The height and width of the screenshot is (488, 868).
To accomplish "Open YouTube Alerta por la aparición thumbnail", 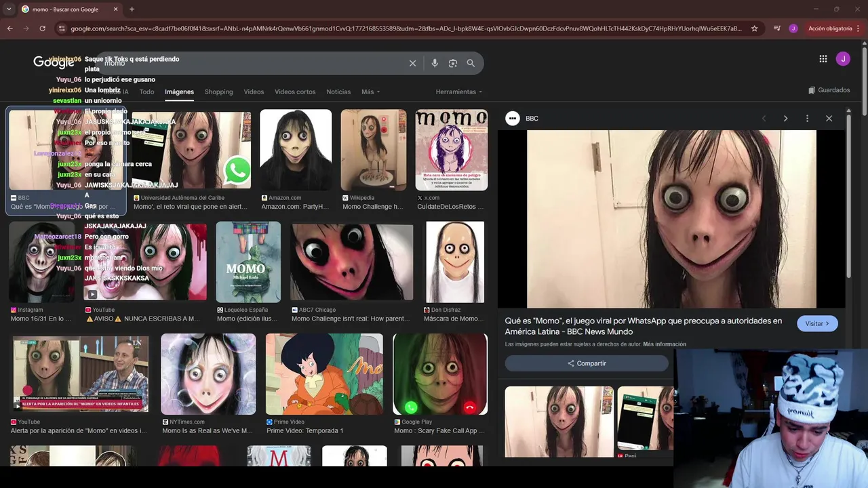I will [80, 374].
